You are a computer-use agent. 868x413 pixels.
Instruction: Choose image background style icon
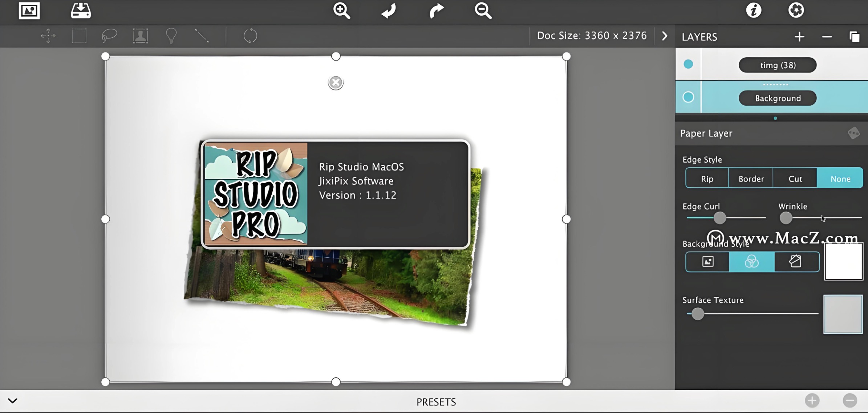pos(707,262)
